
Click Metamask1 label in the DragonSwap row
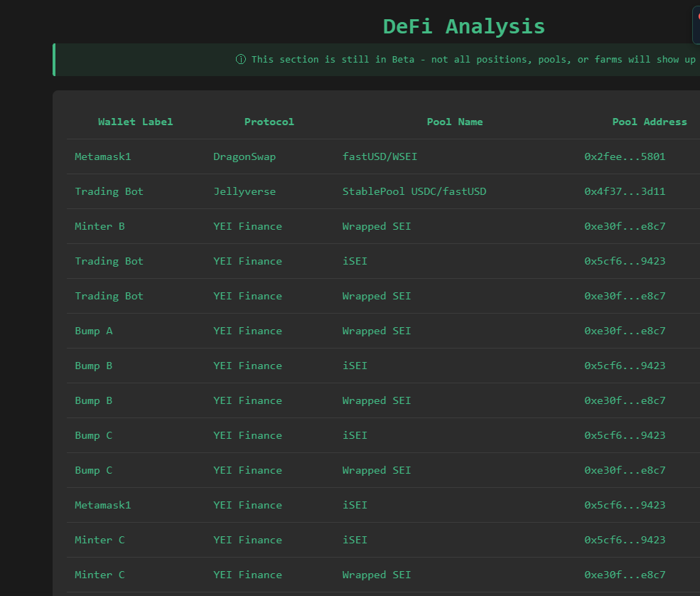(102, 156)
